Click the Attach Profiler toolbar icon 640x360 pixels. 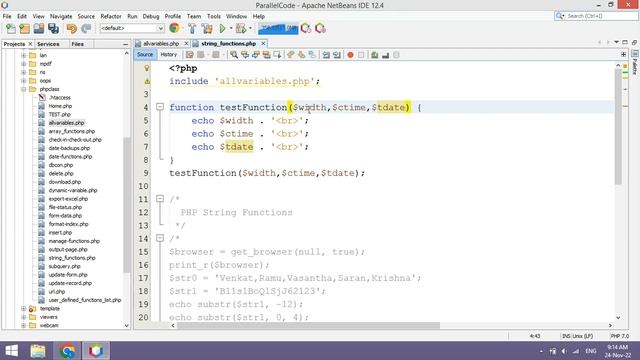point(320,28)
